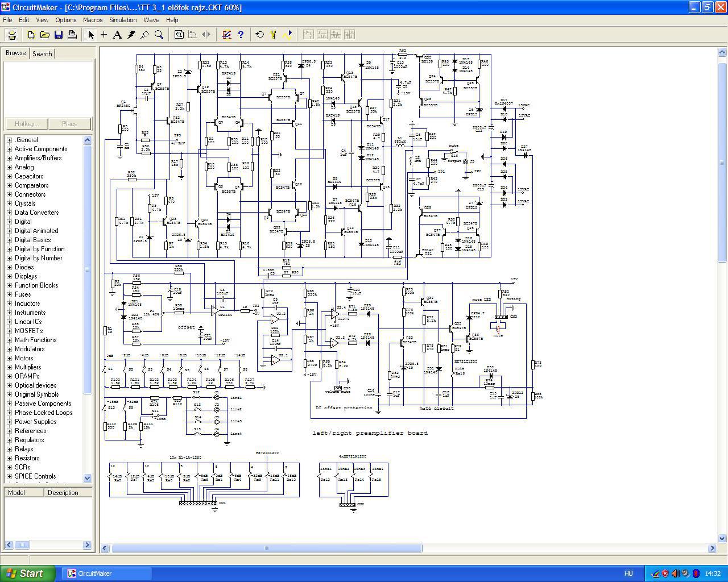Expand the Passive Components category
Screen dimensions: 728x582
point(9,404)
